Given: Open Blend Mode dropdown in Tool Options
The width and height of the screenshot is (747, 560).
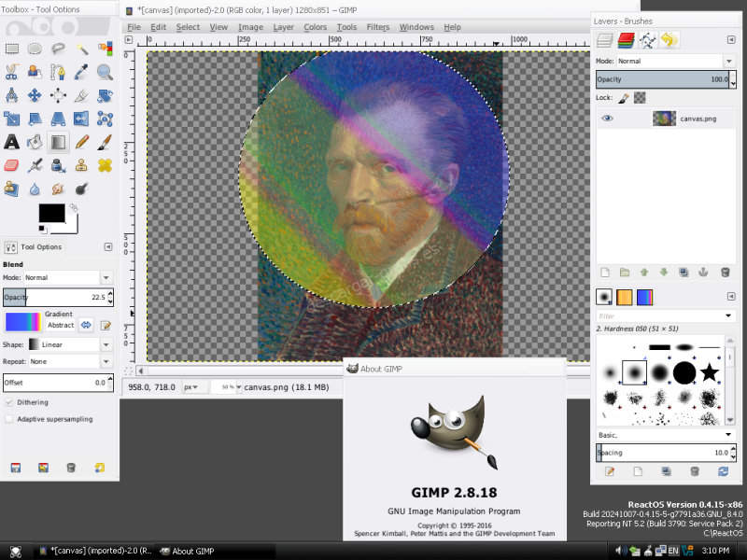Looking at the screenshot, I should [68, 277].
